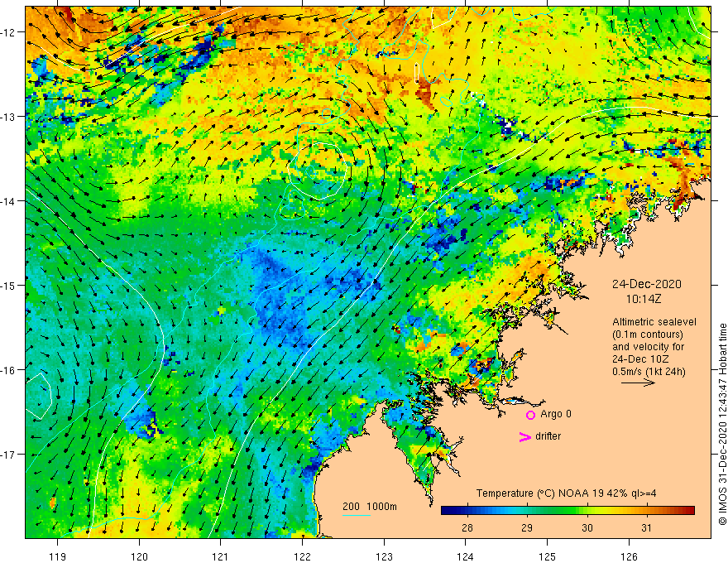Screen dimensions: 728x563
Task: Click the 'Temperature (°C) NOAA 19 42% ql>=4' title
Action: [x=566, y=493]
